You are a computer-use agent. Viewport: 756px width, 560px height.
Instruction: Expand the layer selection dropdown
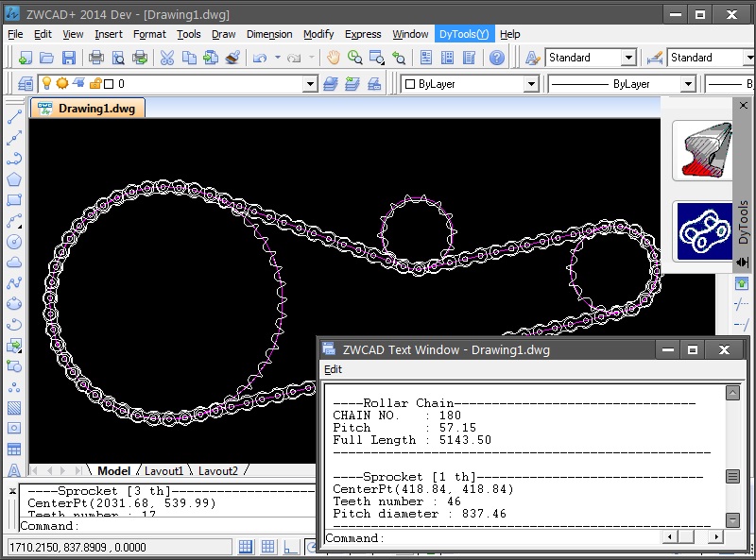[310, 84]
